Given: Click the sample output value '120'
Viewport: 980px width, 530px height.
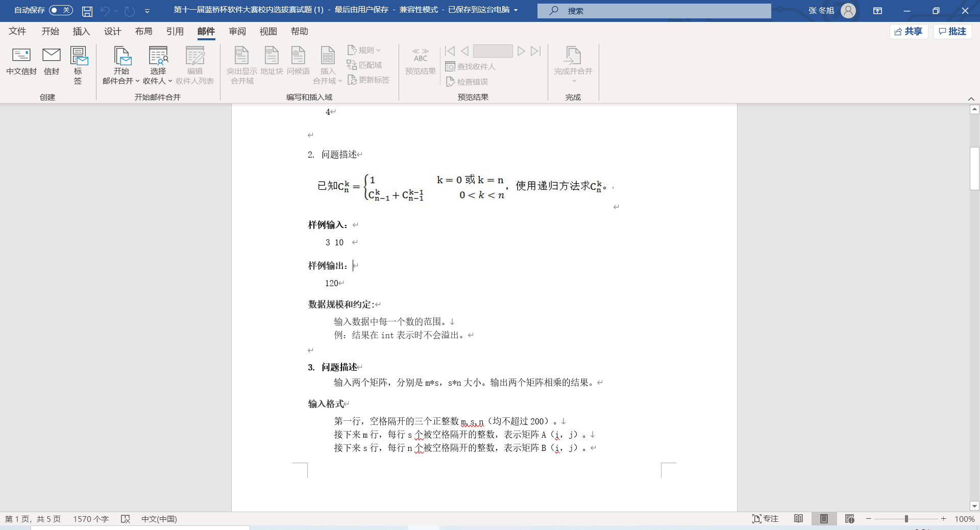Looking at the screenshot, I should 332,283.
